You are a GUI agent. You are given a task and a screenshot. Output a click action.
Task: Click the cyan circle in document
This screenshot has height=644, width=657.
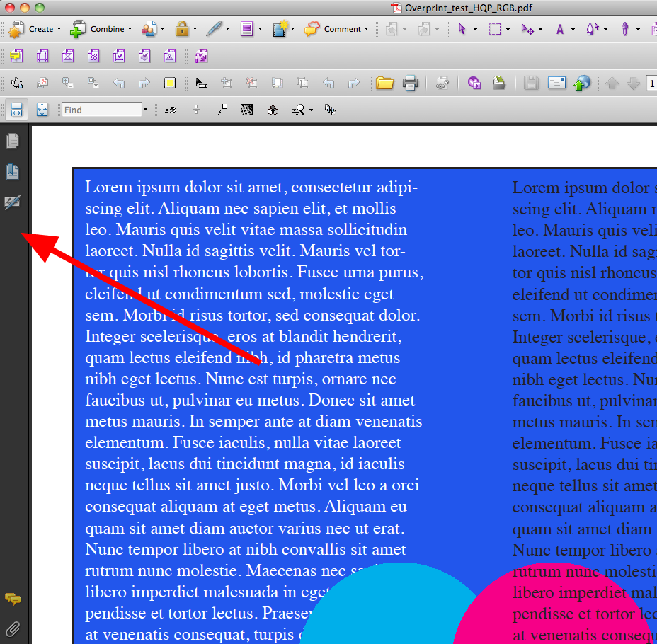coord(387,604)
